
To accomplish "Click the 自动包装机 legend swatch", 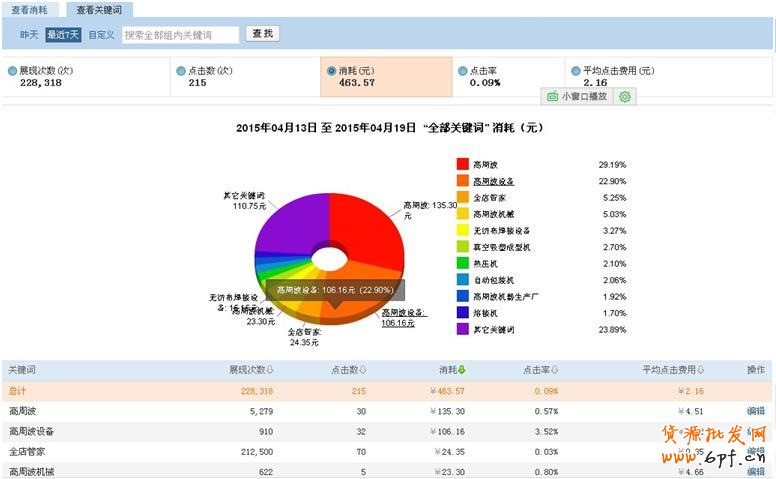I will pyautogui.click(x=463, y=280).
